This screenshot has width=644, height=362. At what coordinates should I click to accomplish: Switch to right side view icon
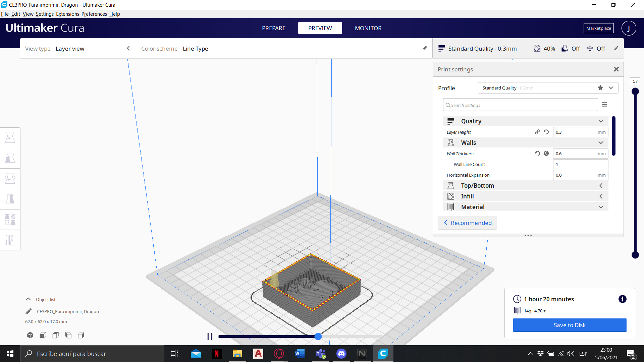(x=81, y=335)
